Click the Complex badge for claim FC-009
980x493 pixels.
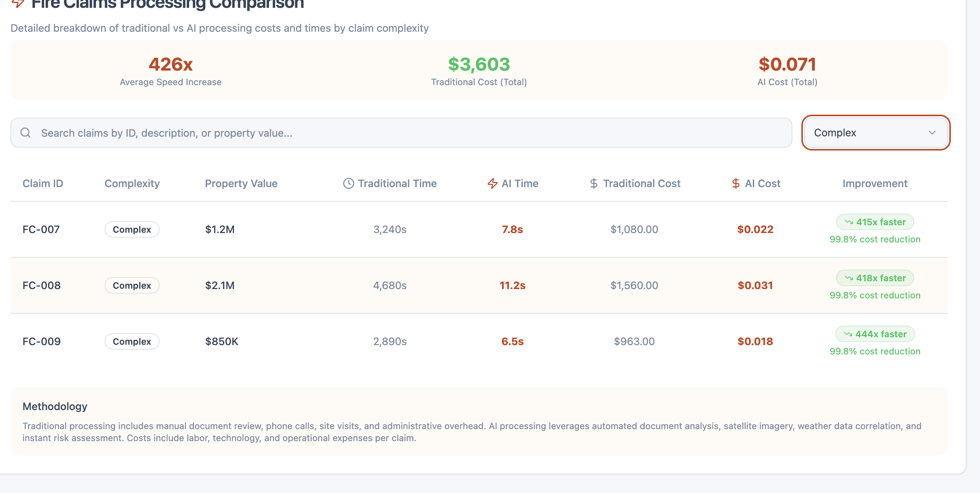[x=132, y=342]
